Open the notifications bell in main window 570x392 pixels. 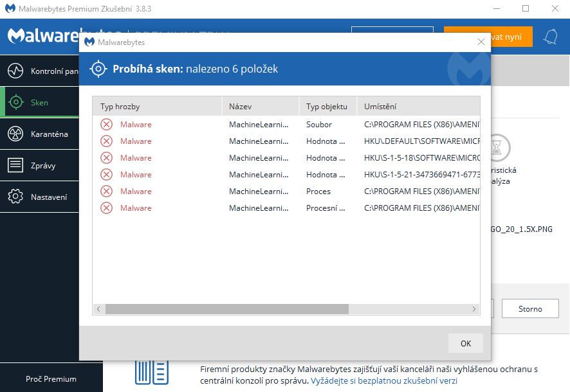[550, 37]
